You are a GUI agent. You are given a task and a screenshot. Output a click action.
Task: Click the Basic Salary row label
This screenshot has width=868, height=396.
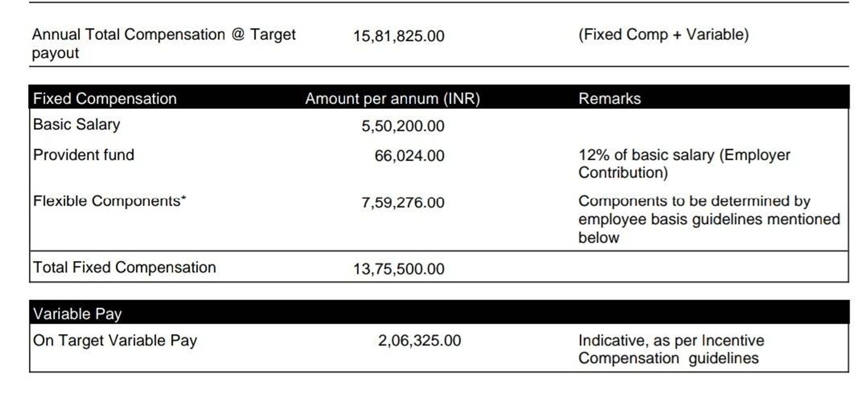point(77,125)
